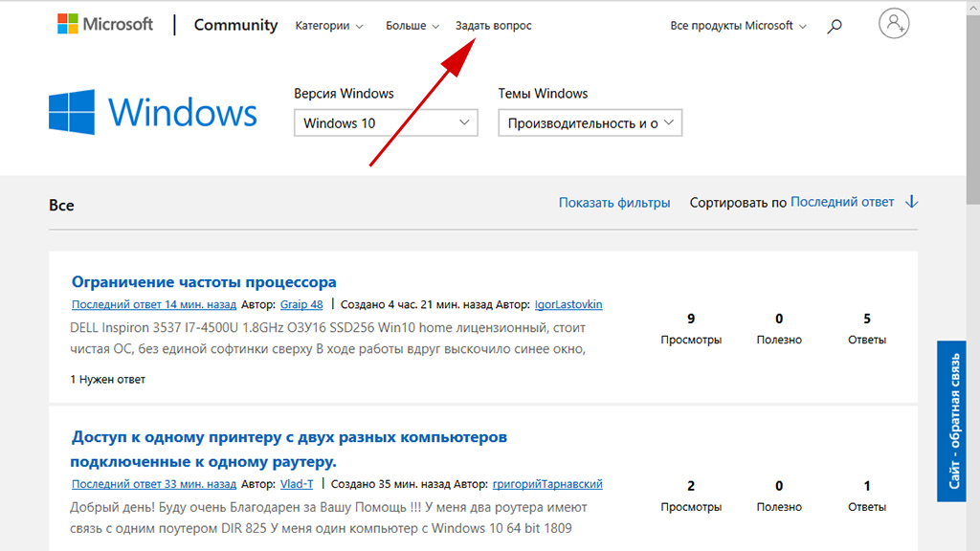The image size is (980, 551).
Task: Click the 2 Просмотры count
Action: (691, 496)
